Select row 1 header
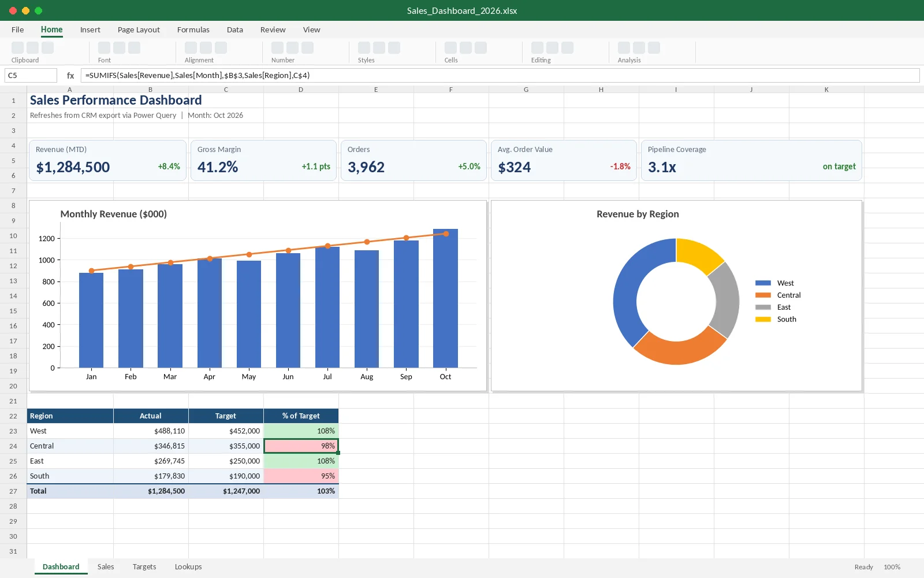This screenshot has height=578, width=924. [13, 101]
